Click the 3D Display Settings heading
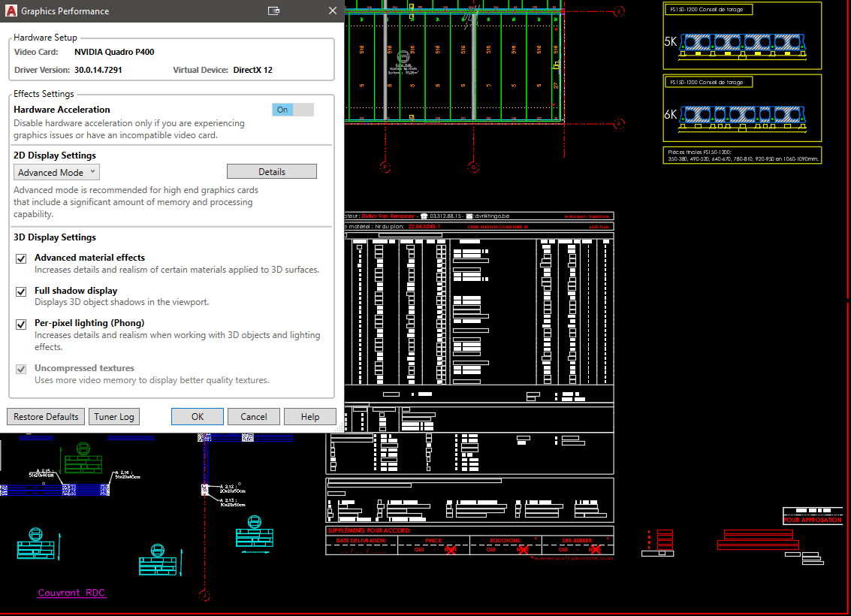This screenshot has width=851, height=616. pos(55,237)
